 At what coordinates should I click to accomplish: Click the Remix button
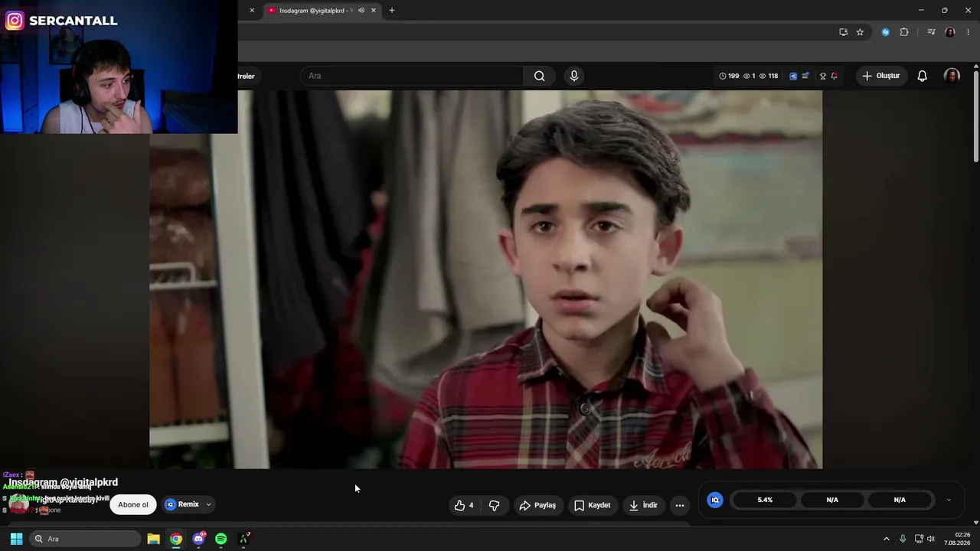coord(182,504)
